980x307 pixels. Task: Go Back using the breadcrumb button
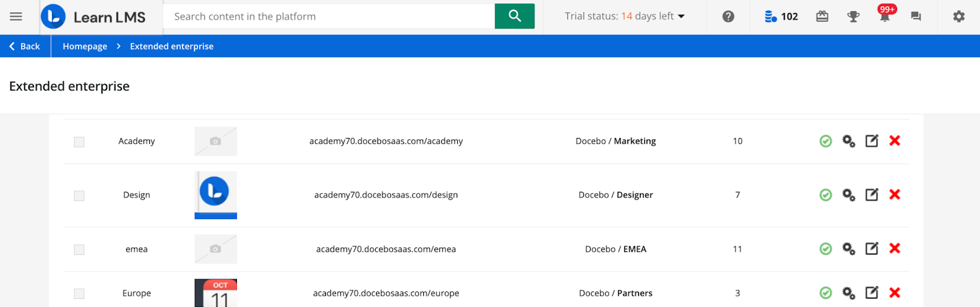25,46
